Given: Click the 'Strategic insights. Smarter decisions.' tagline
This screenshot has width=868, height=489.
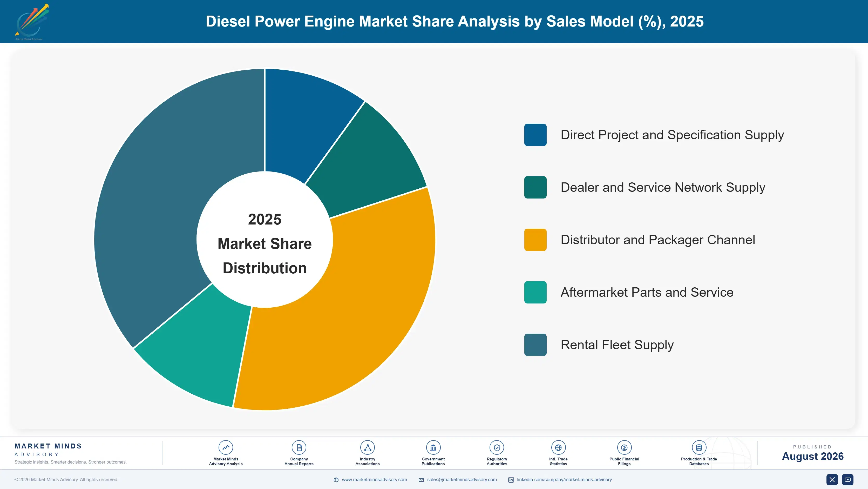Looking at the screenshot, I should click(70, 462).
